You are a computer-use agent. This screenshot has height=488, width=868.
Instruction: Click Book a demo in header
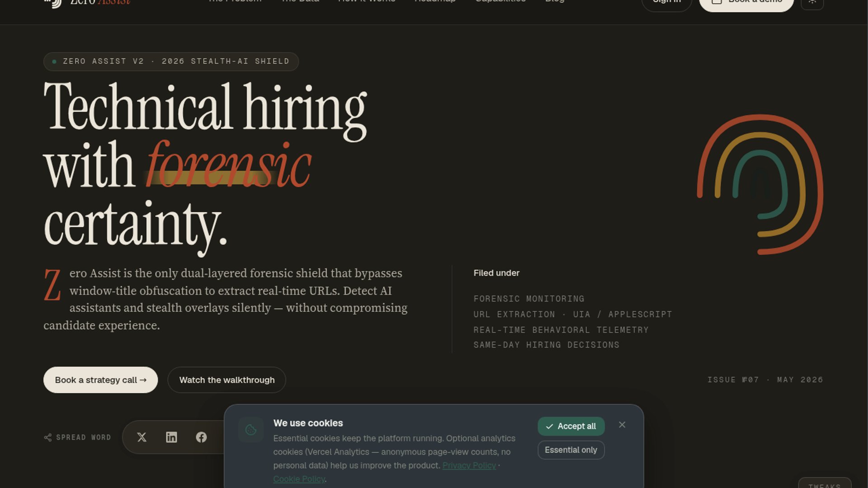point(746,3)
